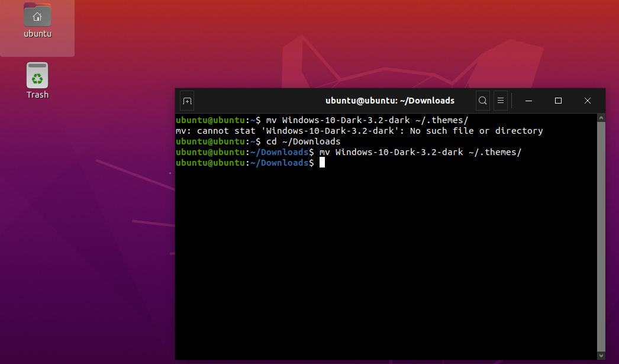Click the scrollbar up arrow in terminal

coord(601,118)
